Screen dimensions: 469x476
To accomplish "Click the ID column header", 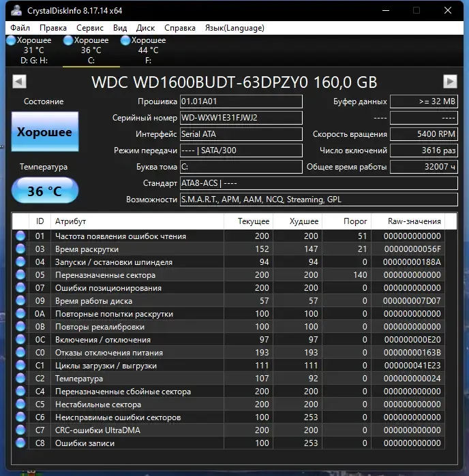I will (x=40, y=221).
